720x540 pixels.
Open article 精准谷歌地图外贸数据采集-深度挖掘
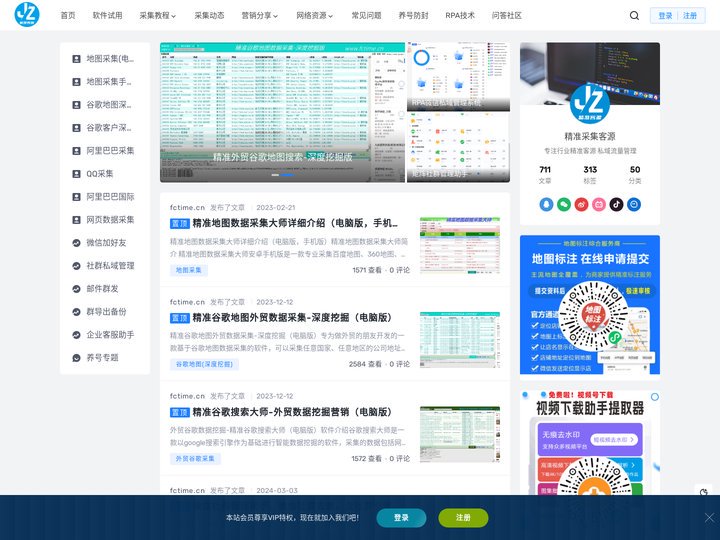[292, 318]
